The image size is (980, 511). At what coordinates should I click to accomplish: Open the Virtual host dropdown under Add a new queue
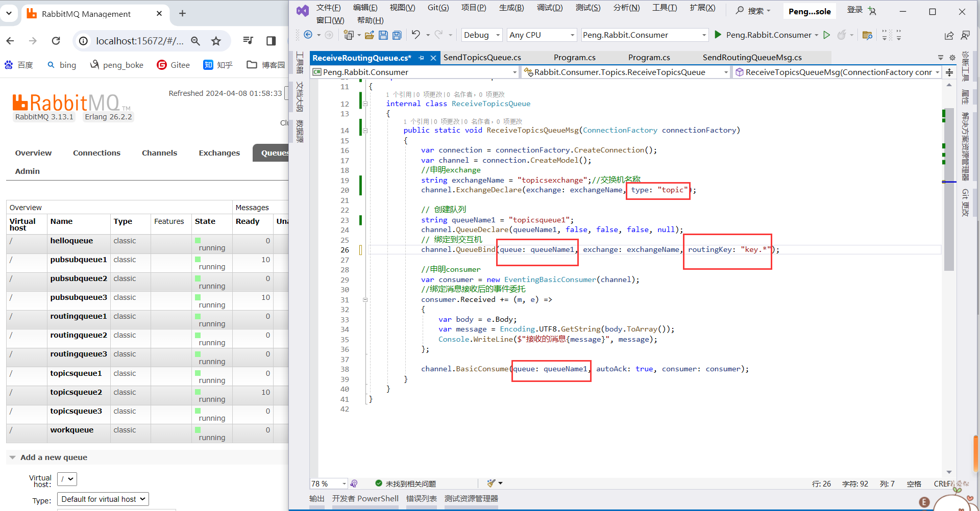[x=67, y=479]
